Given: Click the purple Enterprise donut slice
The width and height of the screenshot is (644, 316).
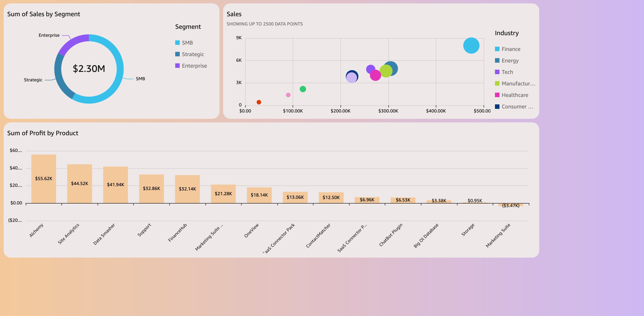Looking at the screenshot, I should [72, 43].
